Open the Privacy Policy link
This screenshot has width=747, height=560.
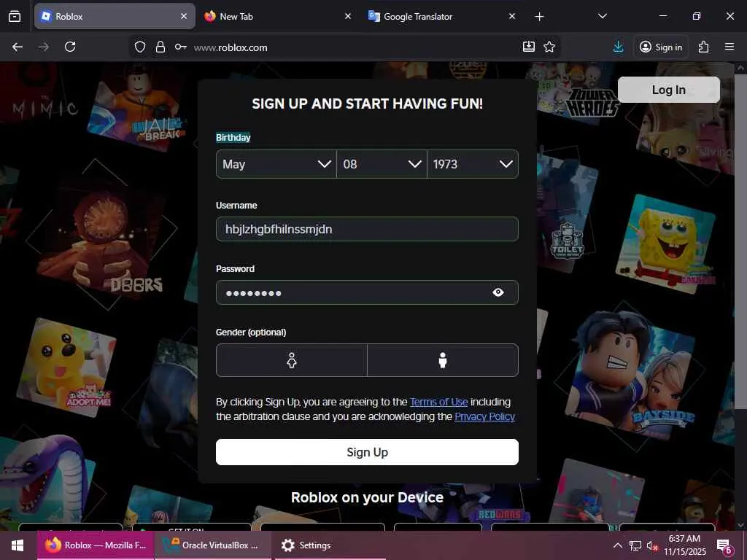tap(484, 416)
